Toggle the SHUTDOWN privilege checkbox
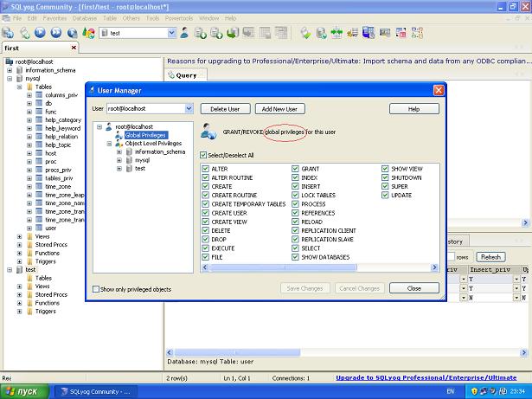Viewport: 532px width, 399px height. (x=385, y=177)
